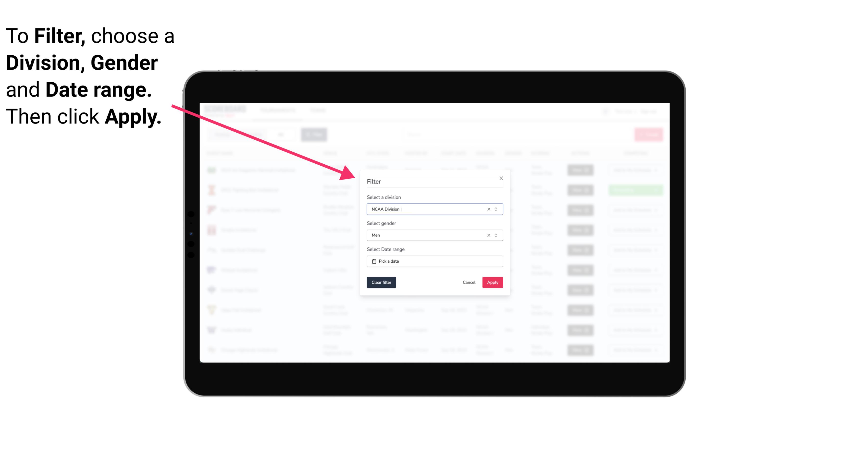Click the Pick a date input field
Image resolution: width=868 pixels, height=467 pixels.
(x=434, y=261)
